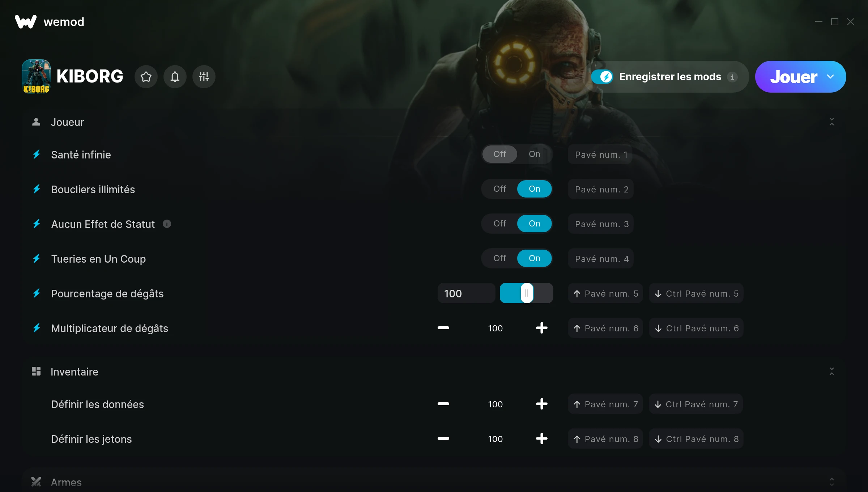
Task: Adjust the Pourcentage de dégâts slider
Action: point(527,293)
